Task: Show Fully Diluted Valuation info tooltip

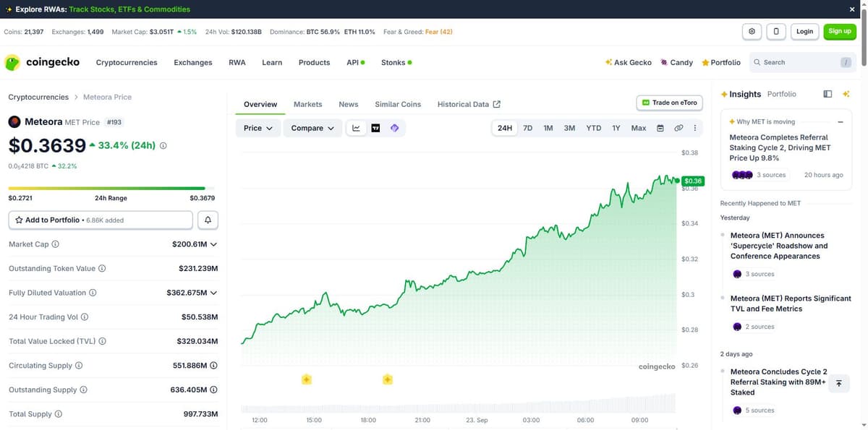Action: [x=93, y=293]
